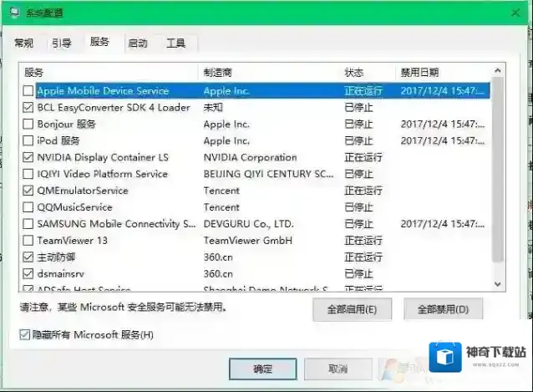Sort the list by 服务 column header

tap(109, 73)
